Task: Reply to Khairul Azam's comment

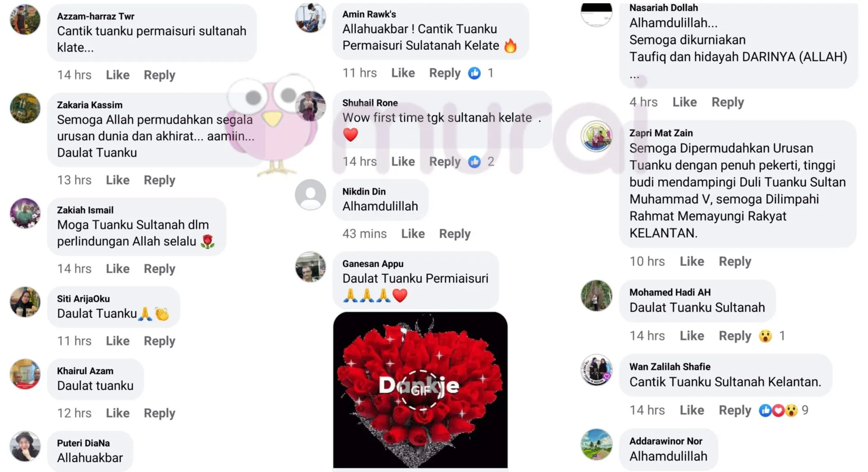Action: point(160,413)
